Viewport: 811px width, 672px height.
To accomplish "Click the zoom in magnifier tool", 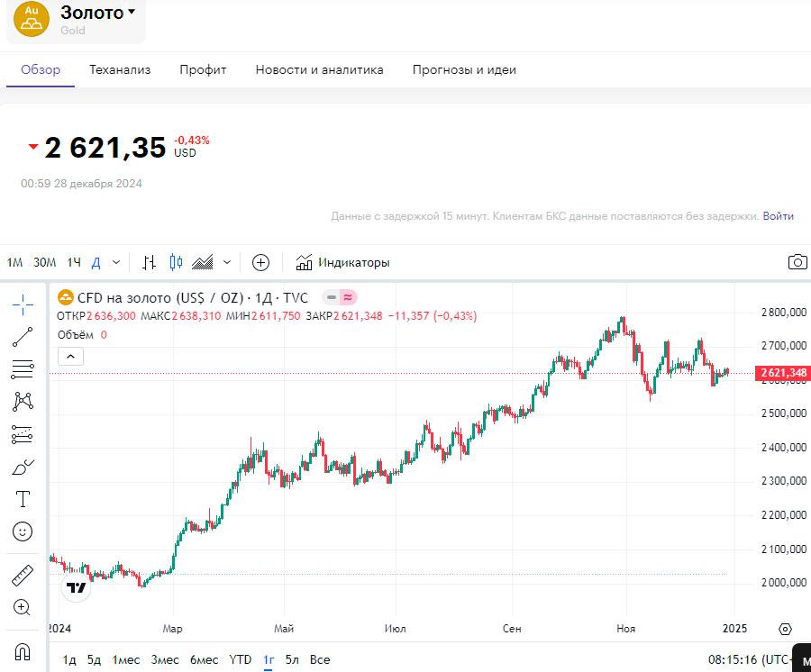I will click(x=23, y=607).
